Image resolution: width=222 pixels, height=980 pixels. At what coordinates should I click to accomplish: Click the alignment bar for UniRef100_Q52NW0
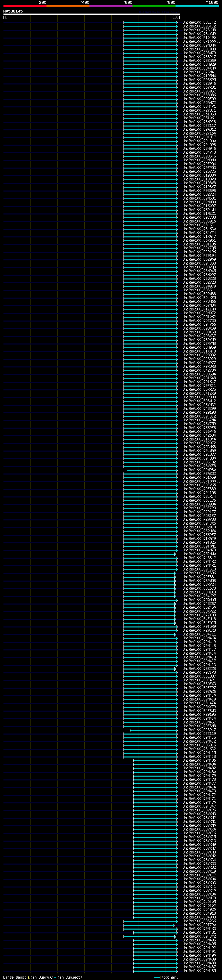pos(150,554)
